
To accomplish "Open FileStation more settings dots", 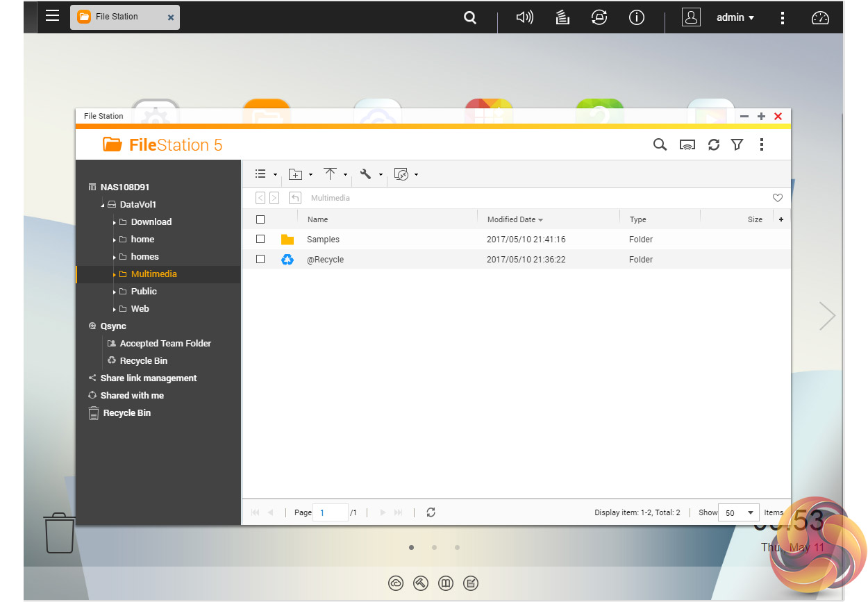I will coord(762,144).
